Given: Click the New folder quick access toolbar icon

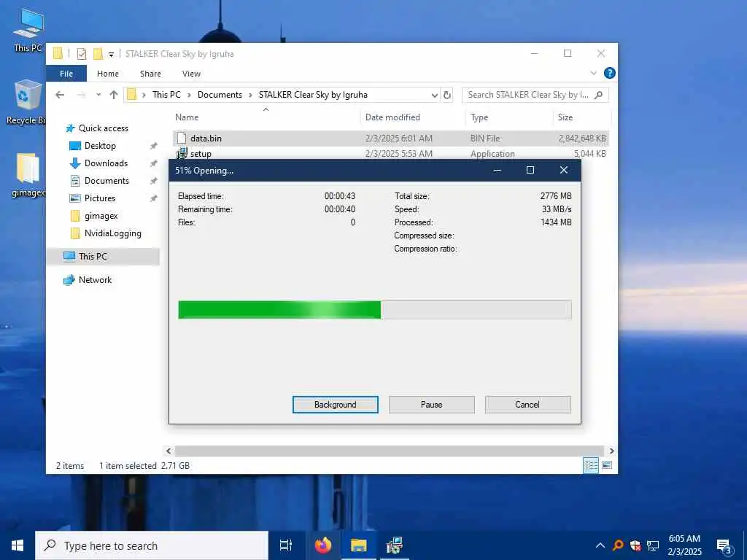Looking at the screenshot, I should [x=98, y=54].
